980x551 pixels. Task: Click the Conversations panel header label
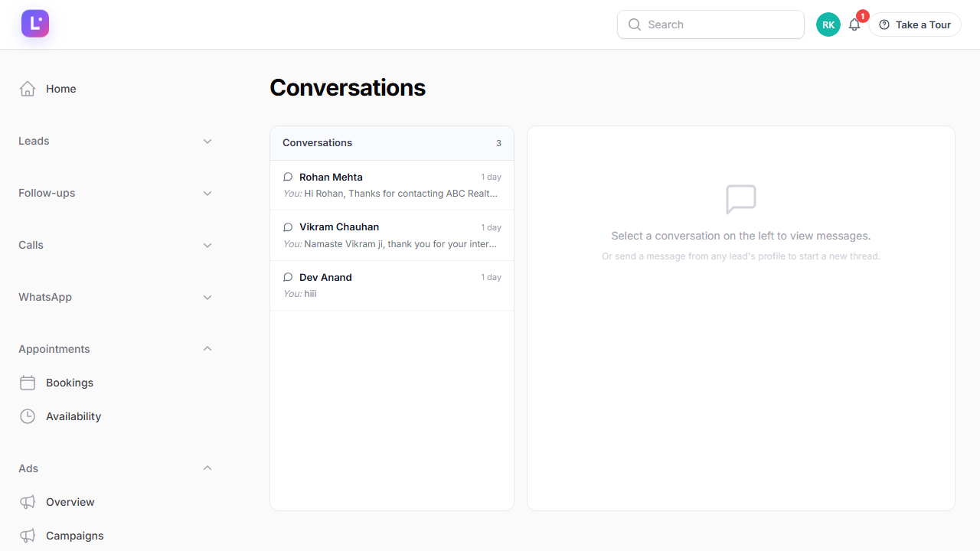pyautogui.click(x=317, y=142)
